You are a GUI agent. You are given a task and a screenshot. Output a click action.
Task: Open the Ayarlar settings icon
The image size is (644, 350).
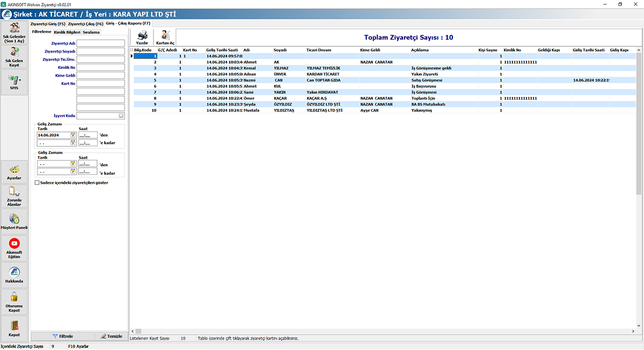[x=14, y=173]
